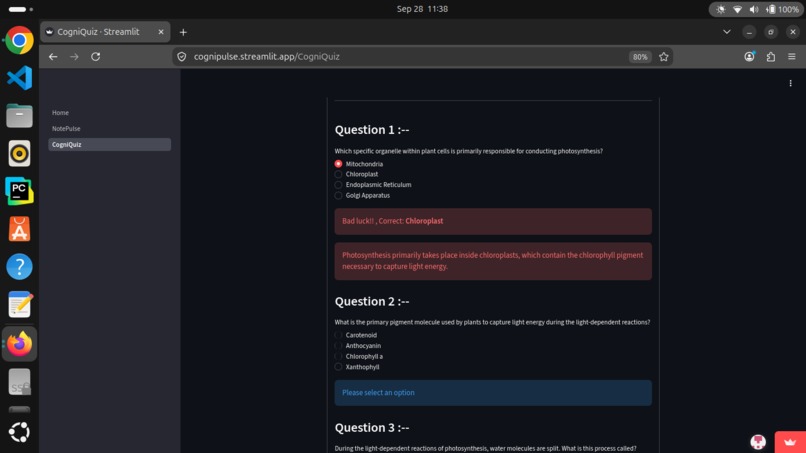
Task: Open the SSD drive dock icon
Action: (19, 382)
